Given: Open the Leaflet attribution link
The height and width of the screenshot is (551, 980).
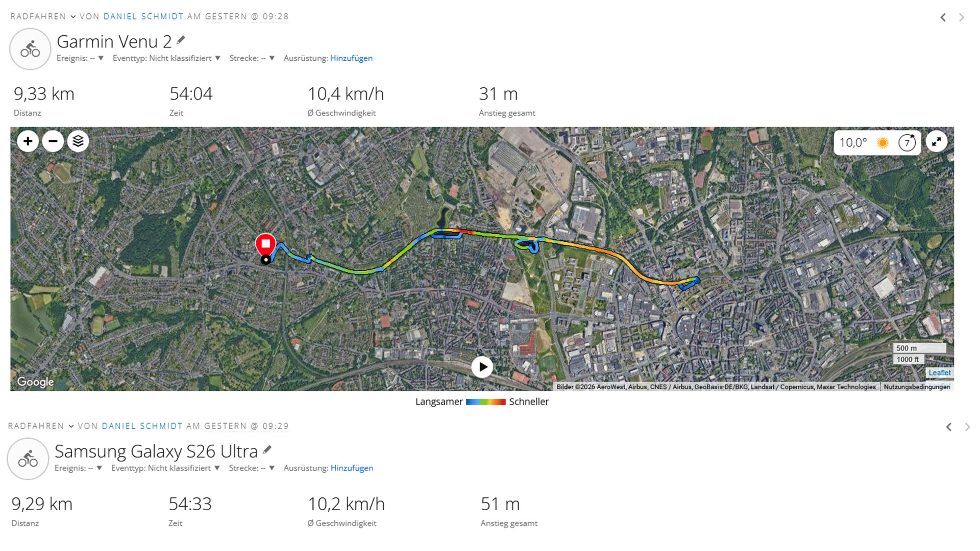Looking at the screenshot, I should pos(939,373).
